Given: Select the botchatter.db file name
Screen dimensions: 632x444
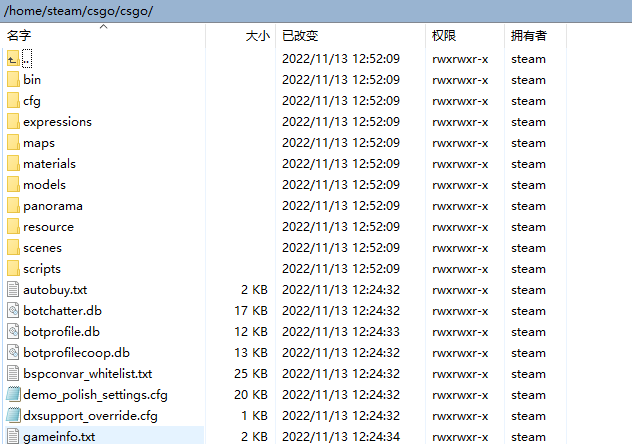Looking at the screenshot, I should click(62, 310).
